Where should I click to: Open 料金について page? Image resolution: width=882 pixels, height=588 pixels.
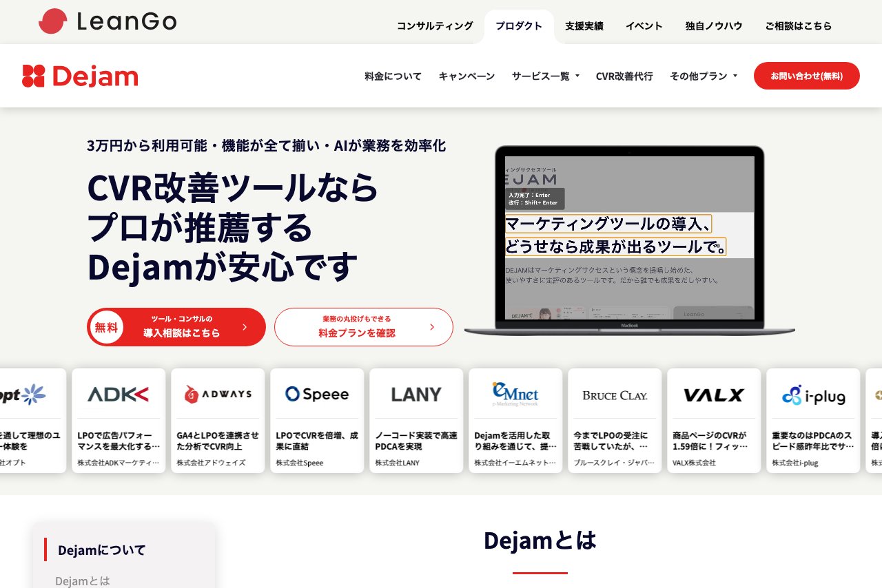coord(393,76)
